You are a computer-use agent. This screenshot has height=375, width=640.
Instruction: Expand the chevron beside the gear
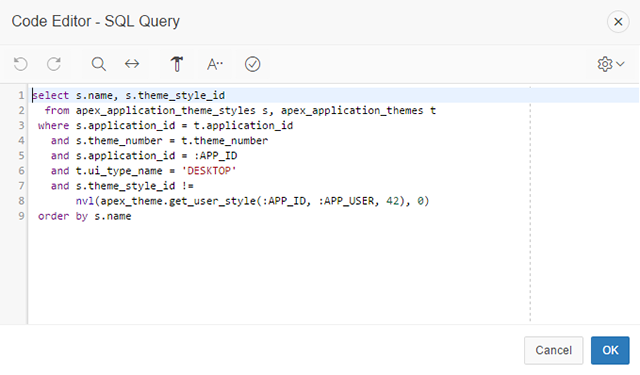click(x=620, y=64)
